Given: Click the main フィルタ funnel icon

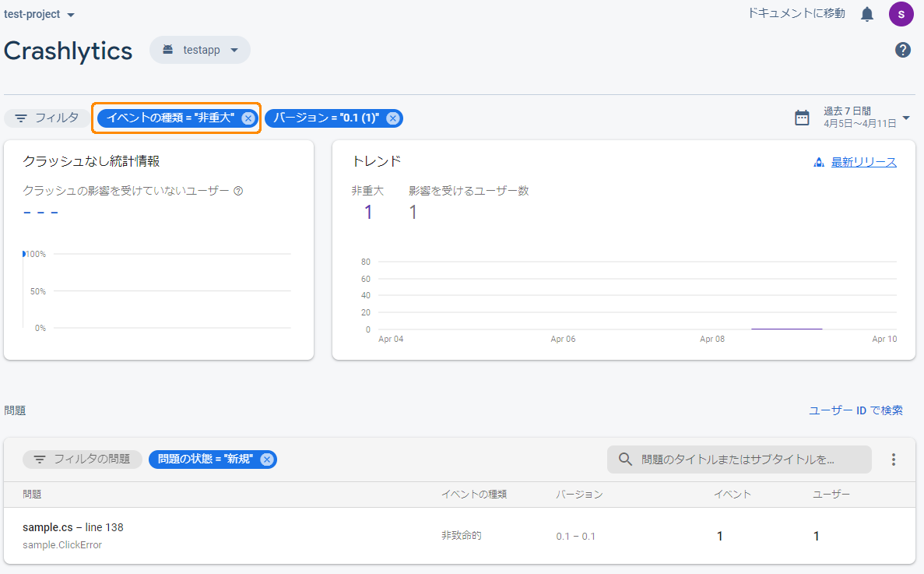Looking at the screenshot, I should click(x=20, y=118).
